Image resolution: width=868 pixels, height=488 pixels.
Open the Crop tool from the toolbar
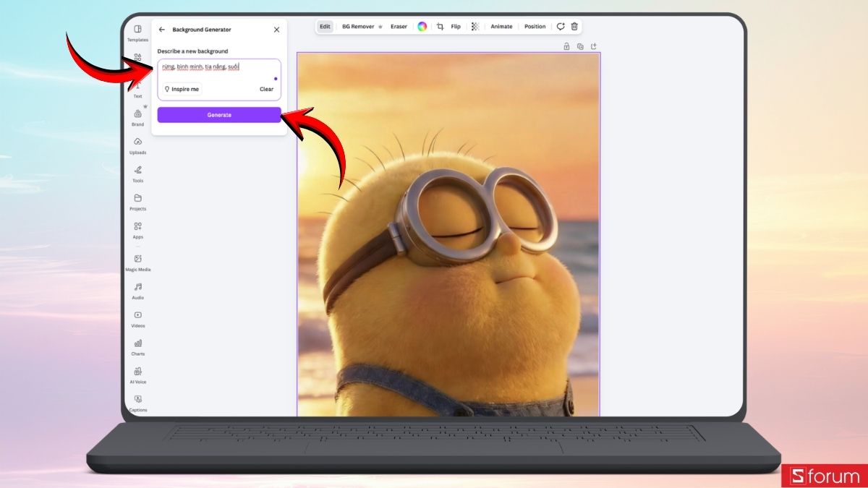click(x=440, y=26)
